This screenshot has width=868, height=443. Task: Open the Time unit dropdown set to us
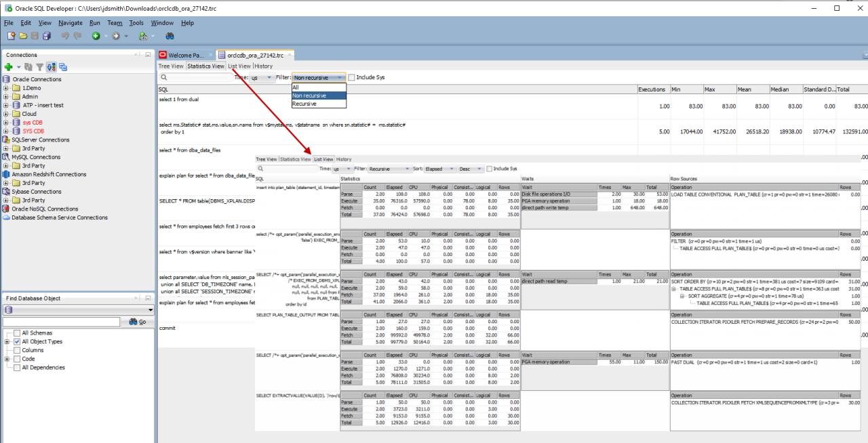[x=262, y=78]
